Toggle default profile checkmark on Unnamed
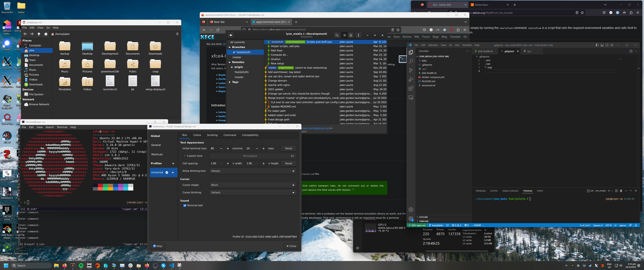644x270 pixels. 167,172
